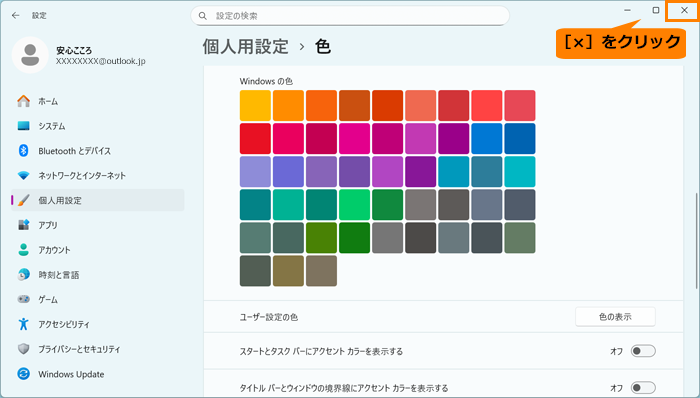Open Bluetooth とデバイス settings
The height and width of the screenshot is (398, 700).
point(75,151)
